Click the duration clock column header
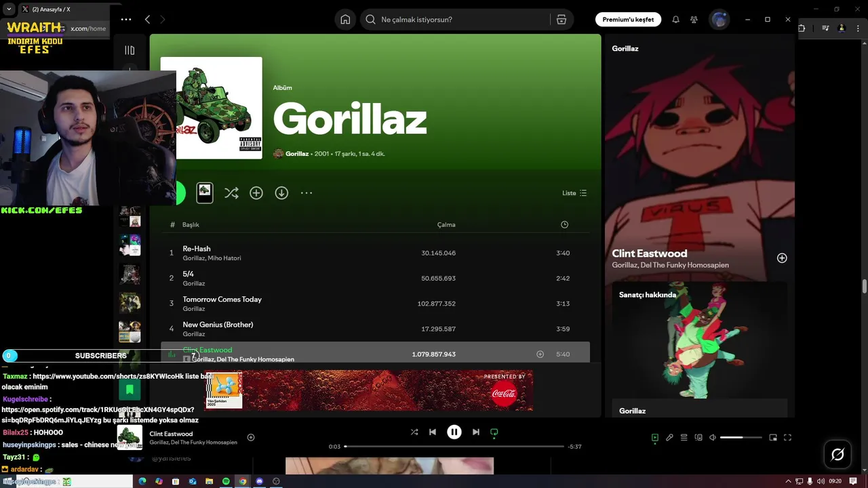 [564, 224]
